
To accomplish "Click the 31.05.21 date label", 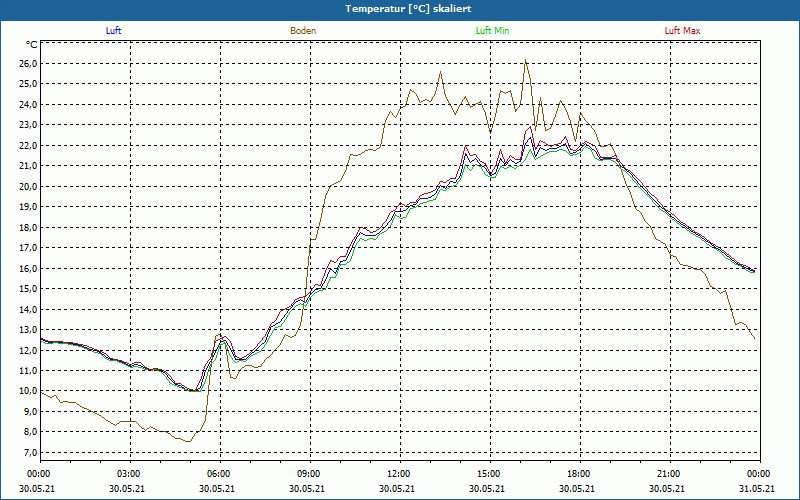I will click(x=757, y=488).
